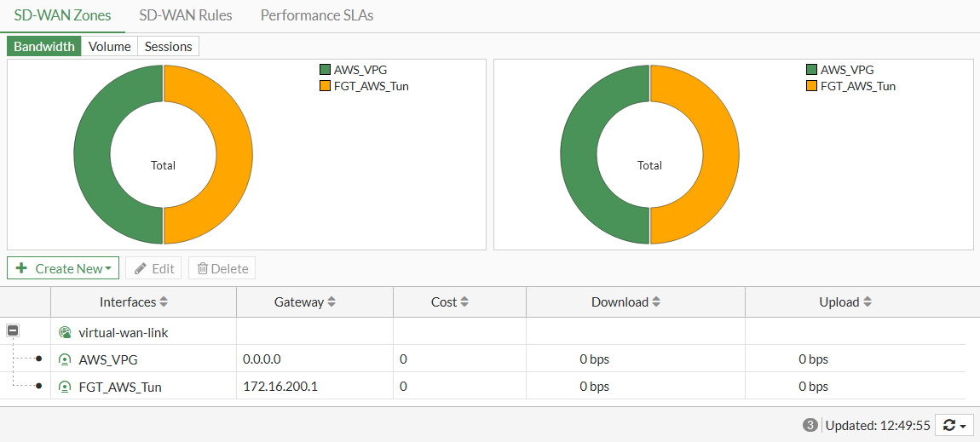Open the Performance SLAs tab
The width and height of the screenshot is (980, 442).
point(316,15)
